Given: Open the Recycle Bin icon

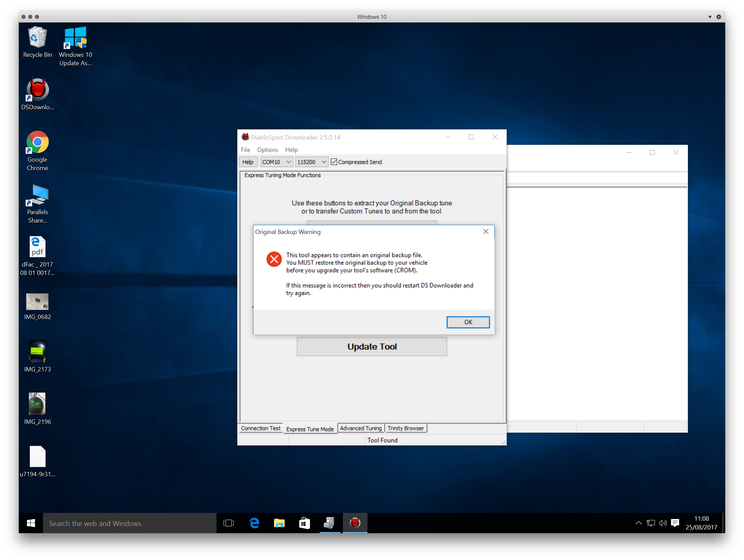Looking at the screenshot, I should click(x=37, y=42).
